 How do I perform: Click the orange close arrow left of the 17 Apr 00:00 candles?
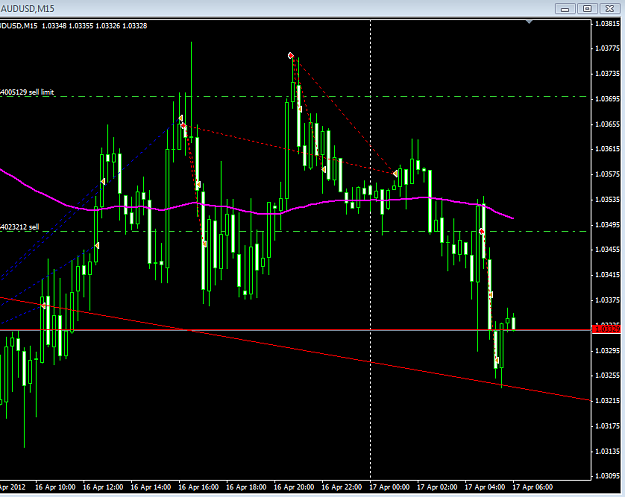click(x=395, y=173)
